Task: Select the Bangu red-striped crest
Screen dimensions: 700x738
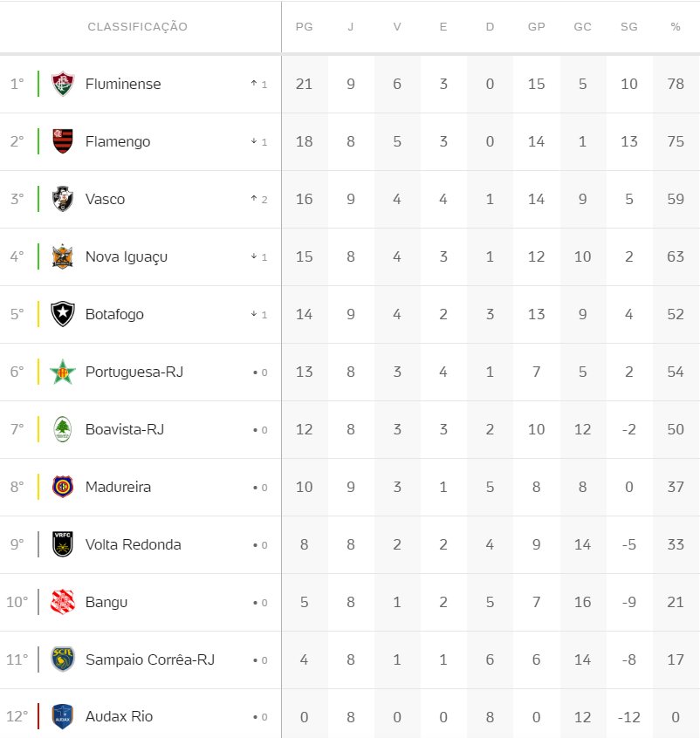Action: [63, 602]
